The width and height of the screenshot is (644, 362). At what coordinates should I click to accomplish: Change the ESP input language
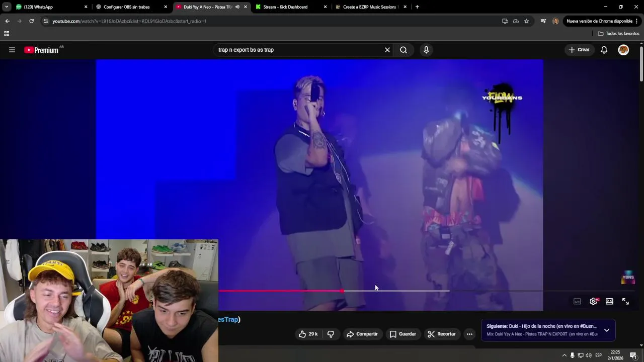coord(599,355)
